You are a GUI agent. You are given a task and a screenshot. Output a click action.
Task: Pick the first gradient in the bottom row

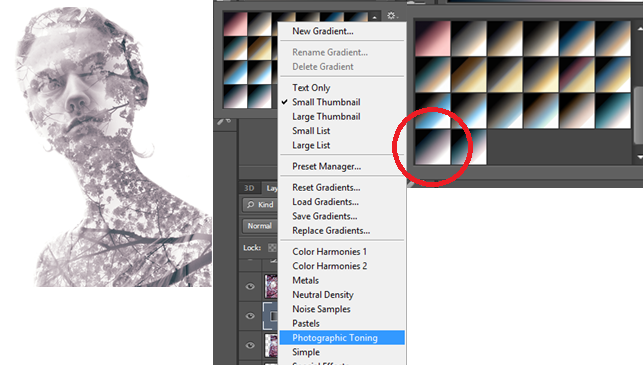pos(433,147)
